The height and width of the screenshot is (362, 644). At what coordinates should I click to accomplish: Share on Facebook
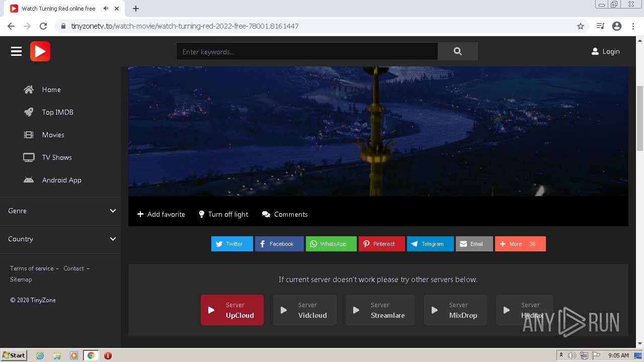click(279, 244)
